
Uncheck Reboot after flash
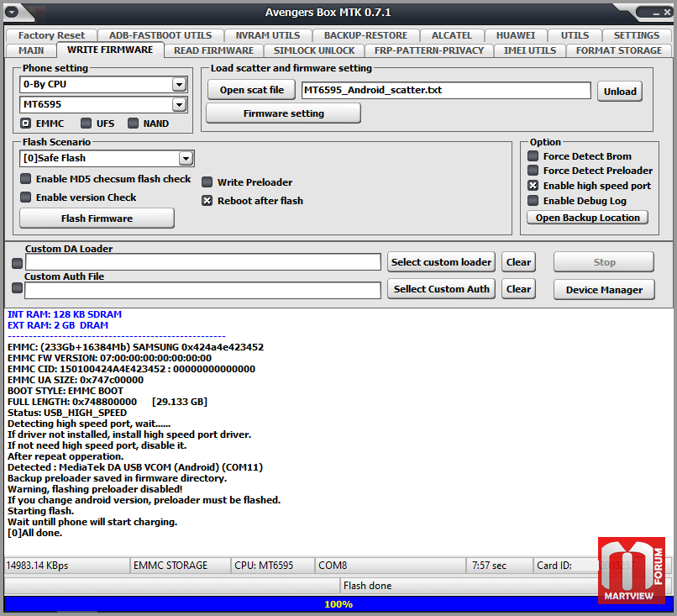[207, 201]
